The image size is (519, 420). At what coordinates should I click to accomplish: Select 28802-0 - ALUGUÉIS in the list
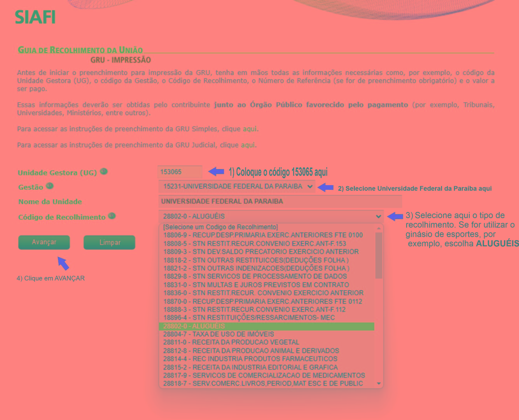[x=267, y=326]
